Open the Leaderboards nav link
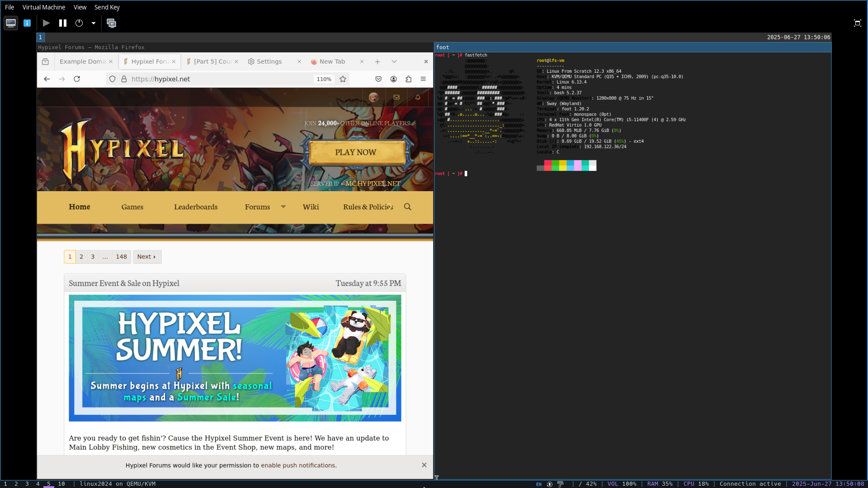 196,207
